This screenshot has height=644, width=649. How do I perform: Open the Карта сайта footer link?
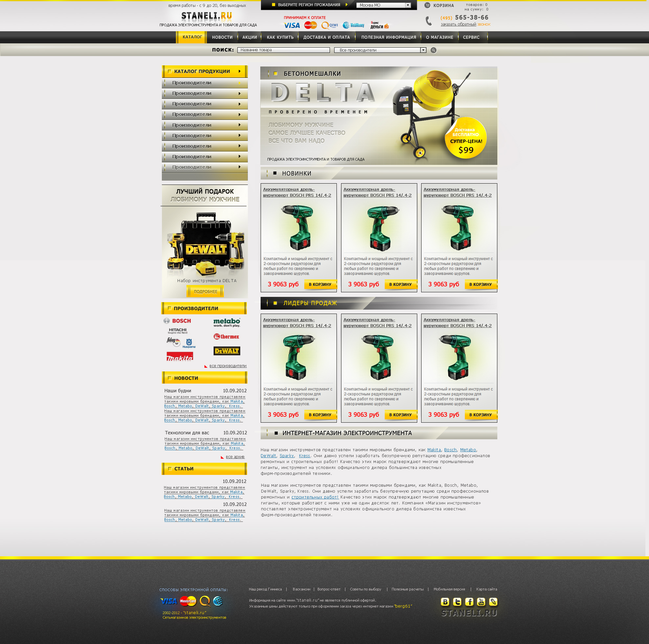[487, 589]
